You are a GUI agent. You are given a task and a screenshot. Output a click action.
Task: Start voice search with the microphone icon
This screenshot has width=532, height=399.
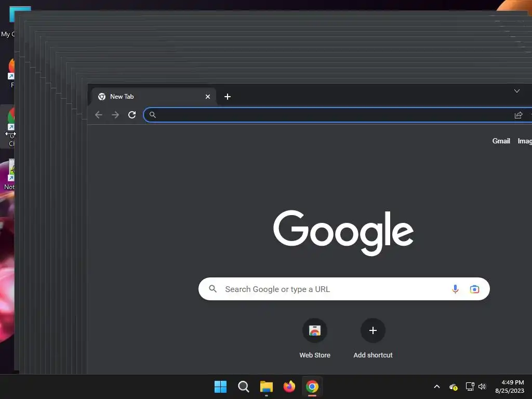click(455, 289)
